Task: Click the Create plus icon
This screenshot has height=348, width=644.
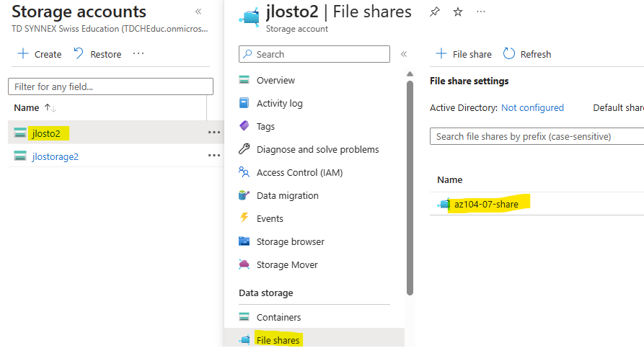Action: tap(23, 54)
